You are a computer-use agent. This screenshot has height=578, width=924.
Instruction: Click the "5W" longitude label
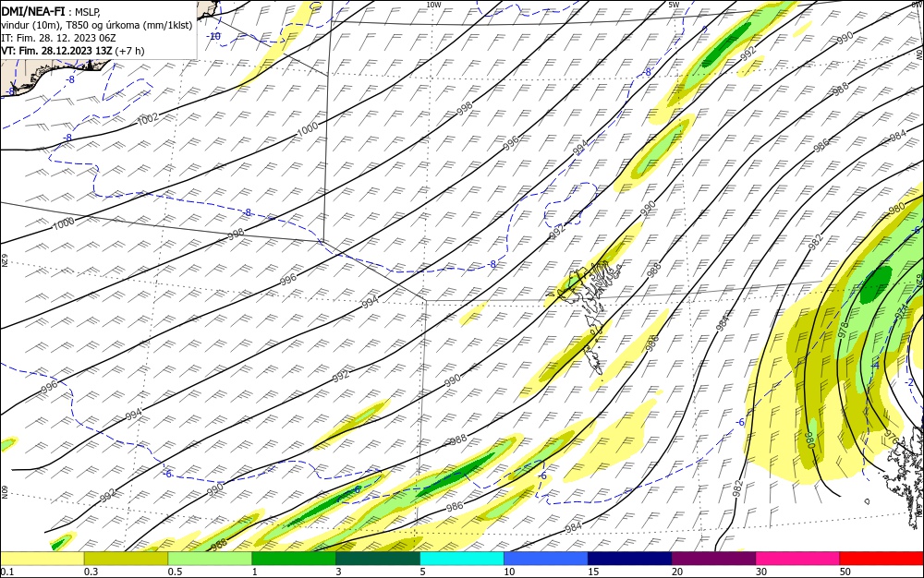(674, 5)
